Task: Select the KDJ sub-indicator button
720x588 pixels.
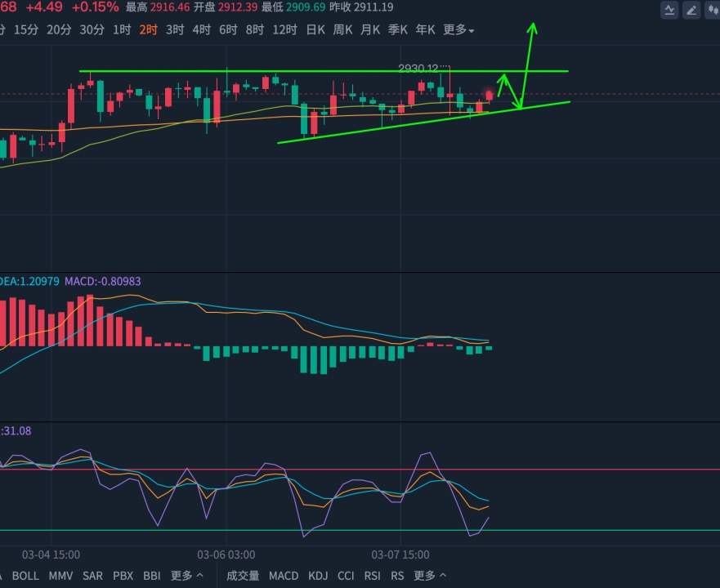Action: click(318, 576)
